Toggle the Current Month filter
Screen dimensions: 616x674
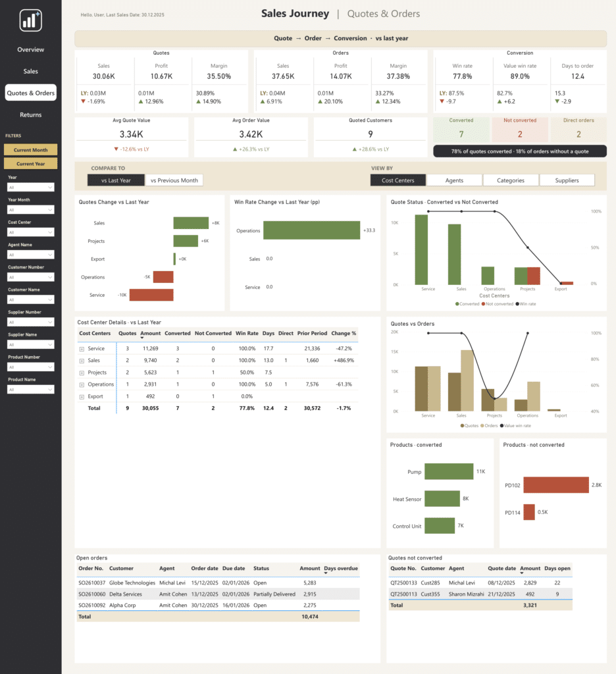(30, 149)
